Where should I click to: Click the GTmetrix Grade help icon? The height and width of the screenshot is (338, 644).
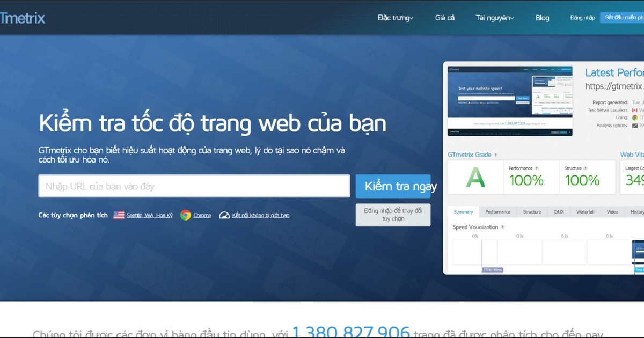[x=495, y=155]
